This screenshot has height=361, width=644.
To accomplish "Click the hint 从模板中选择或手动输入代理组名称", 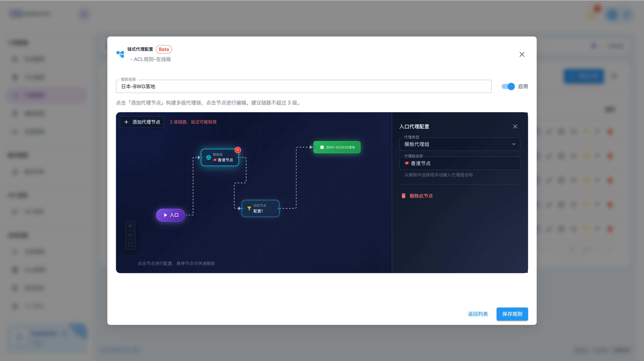I will (x=438, y=175).
